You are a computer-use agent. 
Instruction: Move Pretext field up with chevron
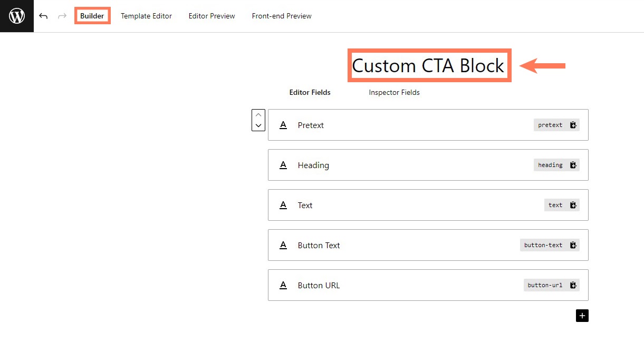pyautogui.click(x=258, y=115)
